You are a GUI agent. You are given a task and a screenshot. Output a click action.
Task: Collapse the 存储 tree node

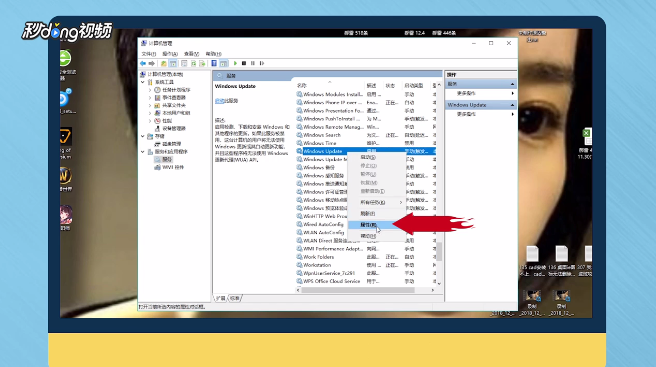(143, 136)
